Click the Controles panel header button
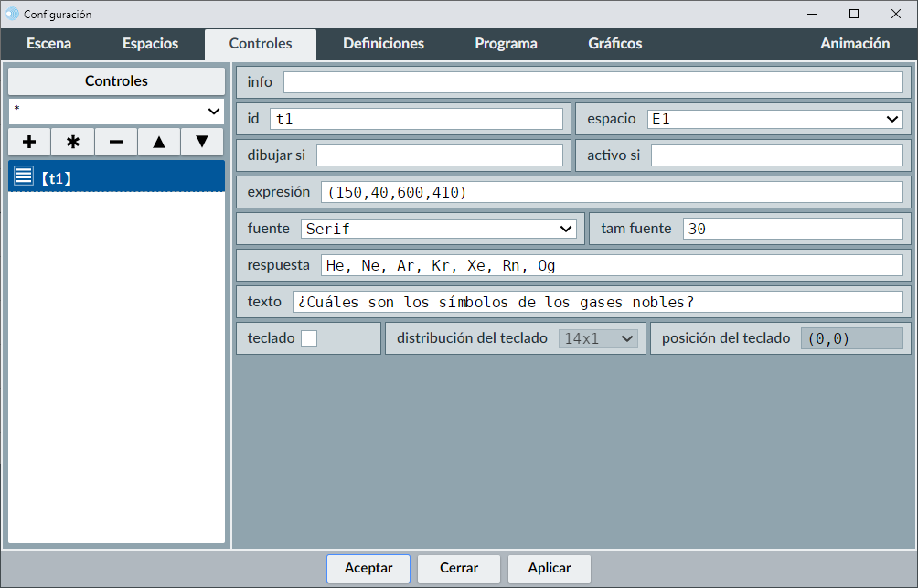Viewport: 918px width, 588px height. click(116, 81)
